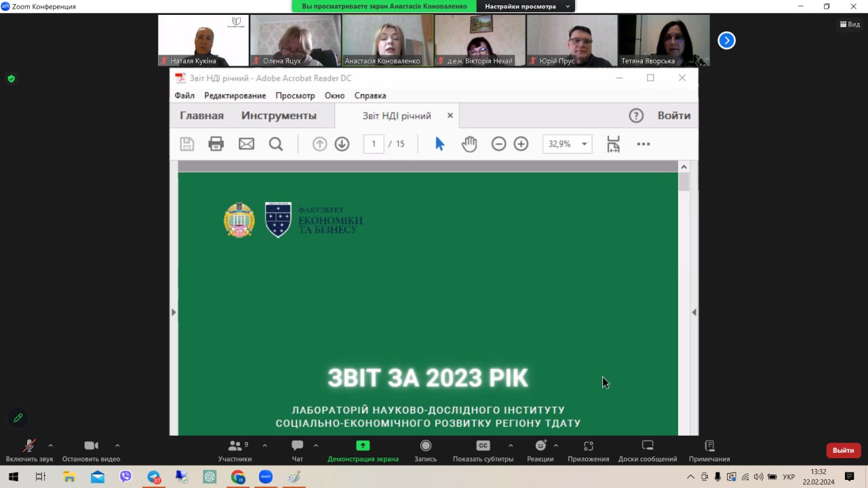Click Демонстрация экрана share button
This screenshot has width=868, height=488.
coord(363,450)
